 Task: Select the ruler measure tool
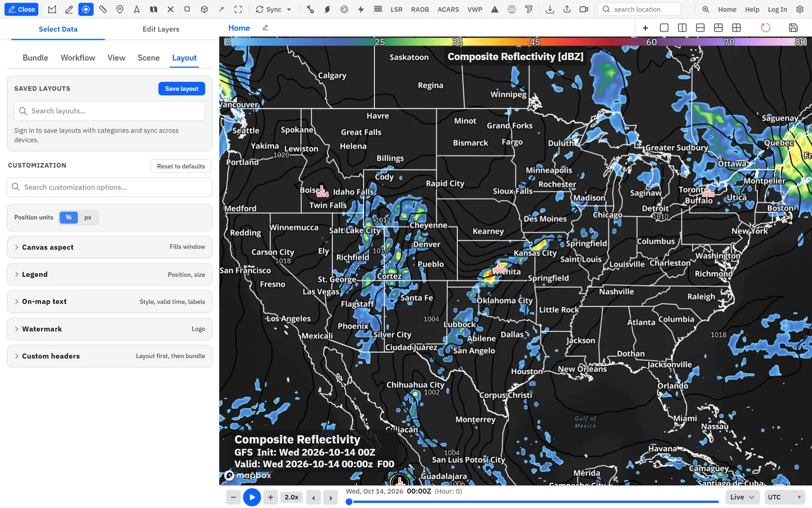pos(103,9)
